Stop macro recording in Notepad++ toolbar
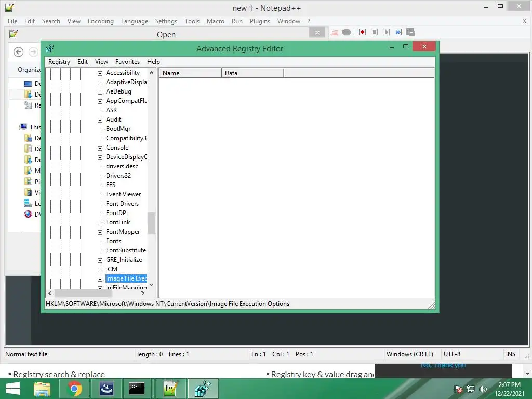This screenshot has height=399, width=532. 374,32
